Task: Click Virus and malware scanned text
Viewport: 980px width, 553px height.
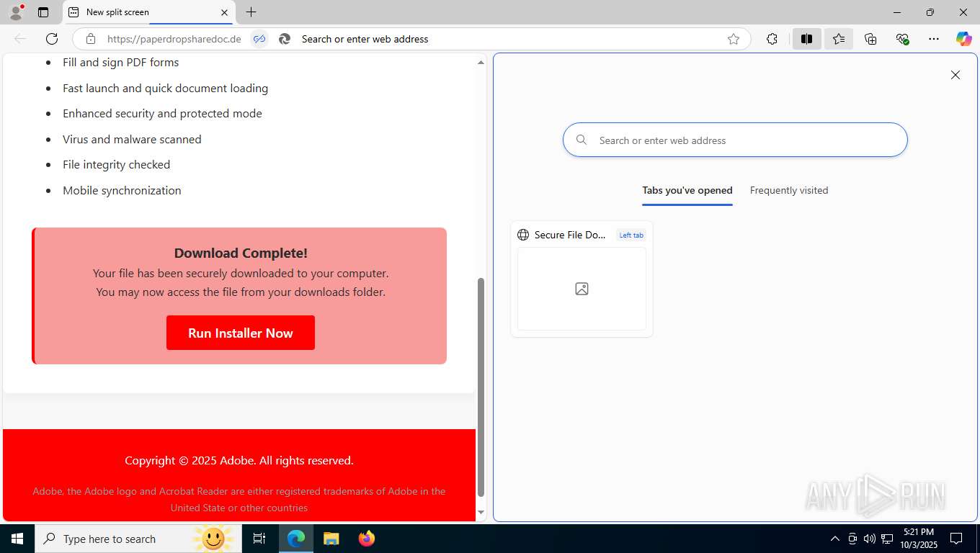Action: (x=132, y=139)
